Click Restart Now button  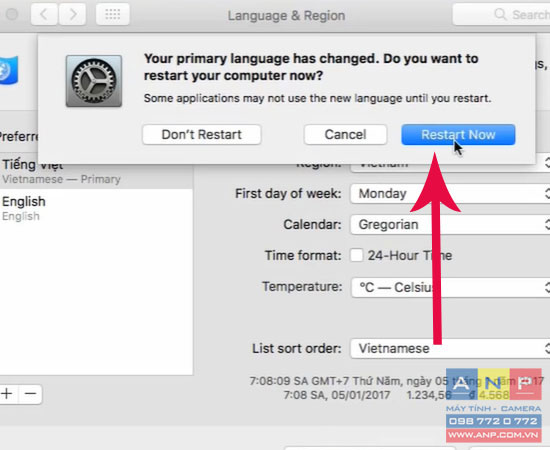(458, 135)
